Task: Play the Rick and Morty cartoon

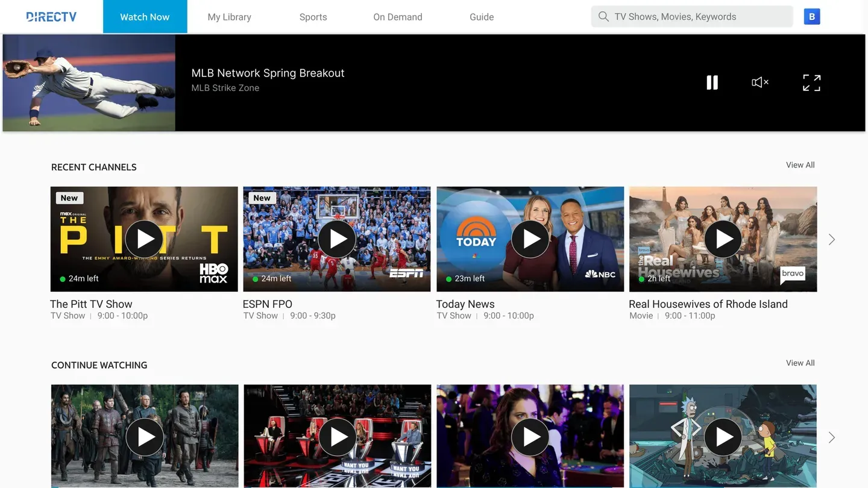Action: (723, 437)
